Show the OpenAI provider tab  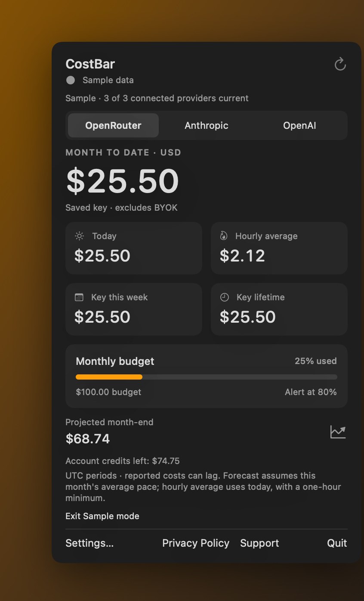pyautogui.click(x=299, y=125)
